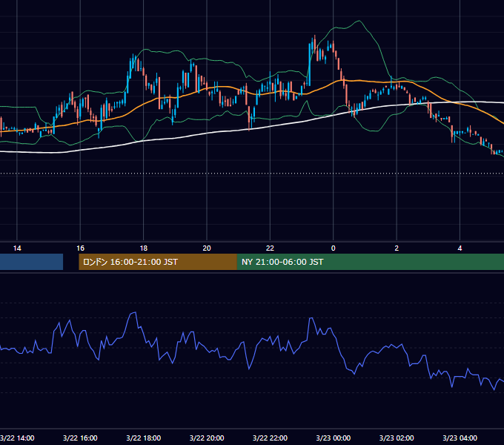Click the 3/22 20:00 timestamp label
The width and height of the screenshot is (504, 445).
pos(207,438)
